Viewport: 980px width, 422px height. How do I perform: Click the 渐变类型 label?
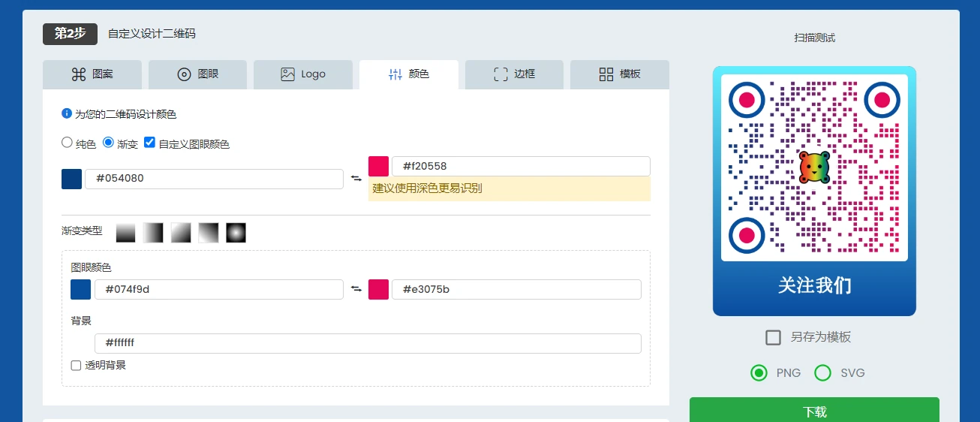(82, 231)
